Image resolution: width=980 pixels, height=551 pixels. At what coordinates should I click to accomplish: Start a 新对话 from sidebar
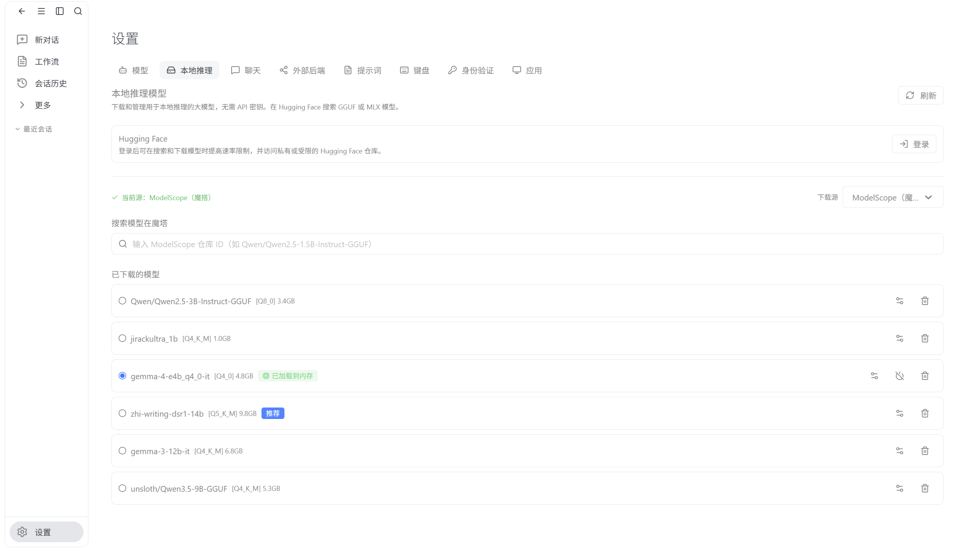point(46,40)
